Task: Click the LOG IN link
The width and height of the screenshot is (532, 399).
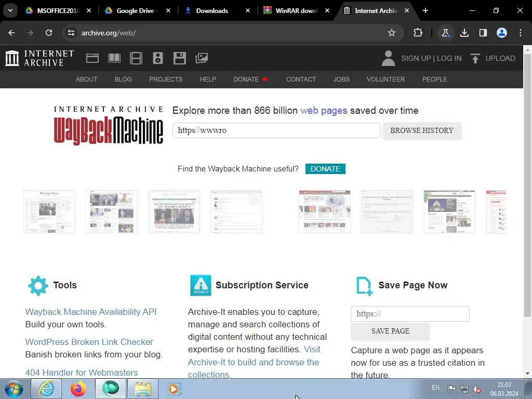Action: pos(449,58)
